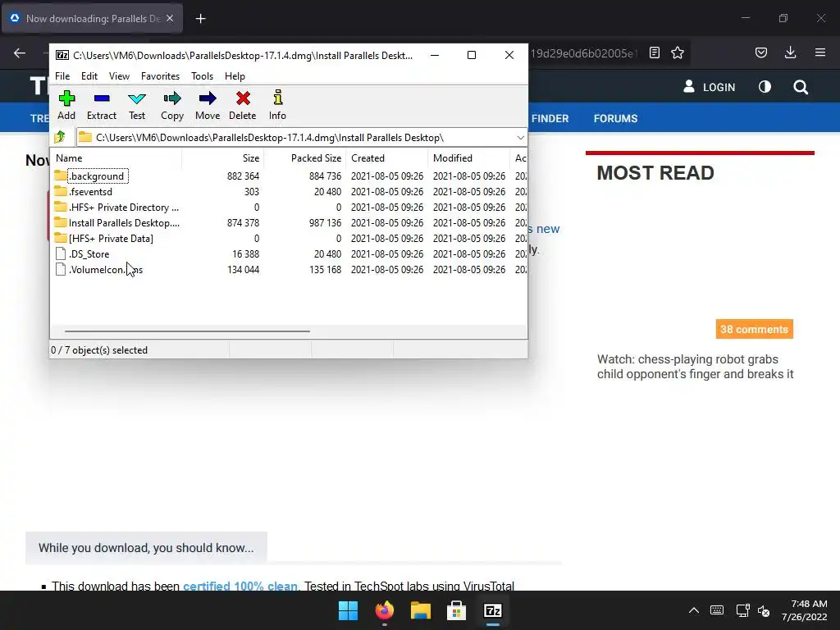
Task: Open the Edit menu
Action: click(89, 76)
